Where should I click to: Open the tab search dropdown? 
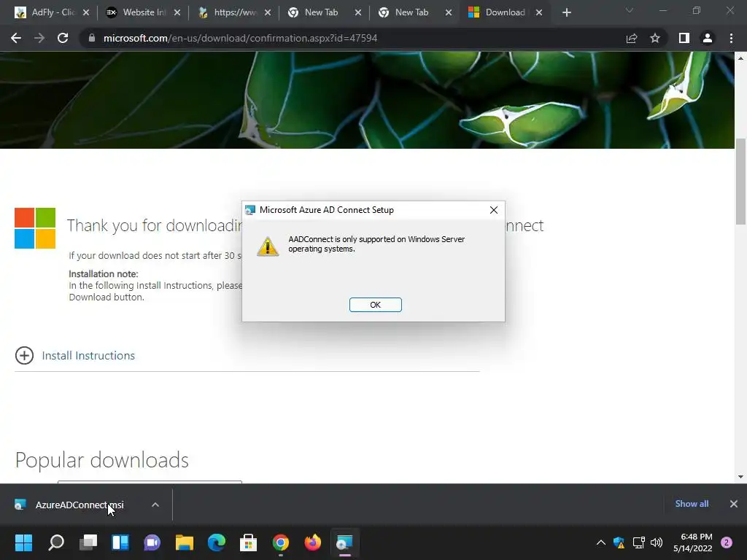tap(630, 10)
